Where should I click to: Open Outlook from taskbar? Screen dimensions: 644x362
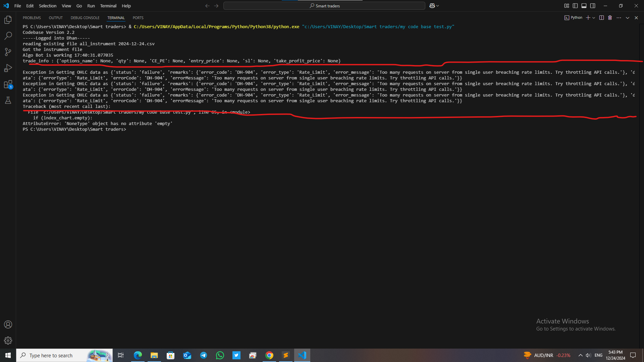(x=187, y=355)
